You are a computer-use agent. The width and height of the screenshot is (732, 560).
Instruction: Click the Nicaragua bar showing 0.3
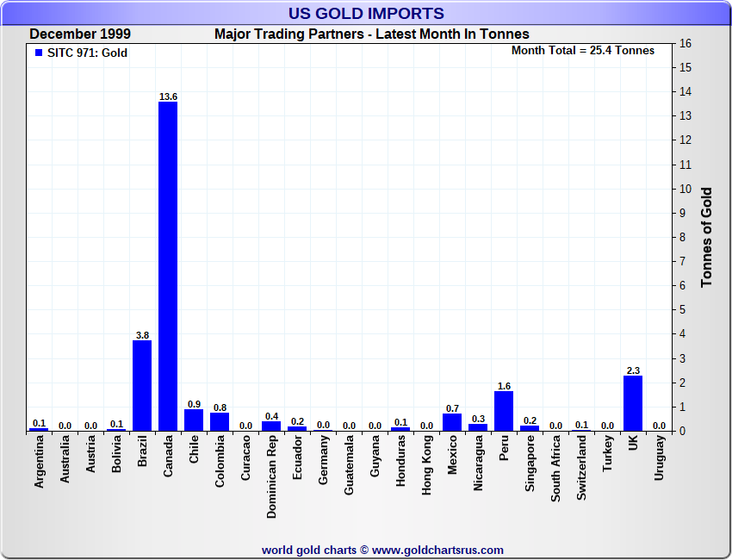tap(478, 426)
